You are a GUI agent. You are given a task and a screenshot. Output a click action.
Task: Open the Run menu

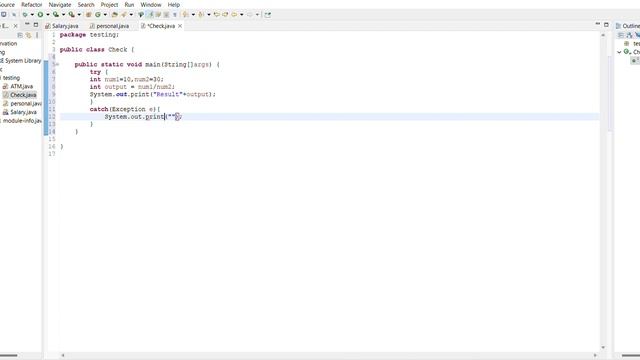[129, 4]
